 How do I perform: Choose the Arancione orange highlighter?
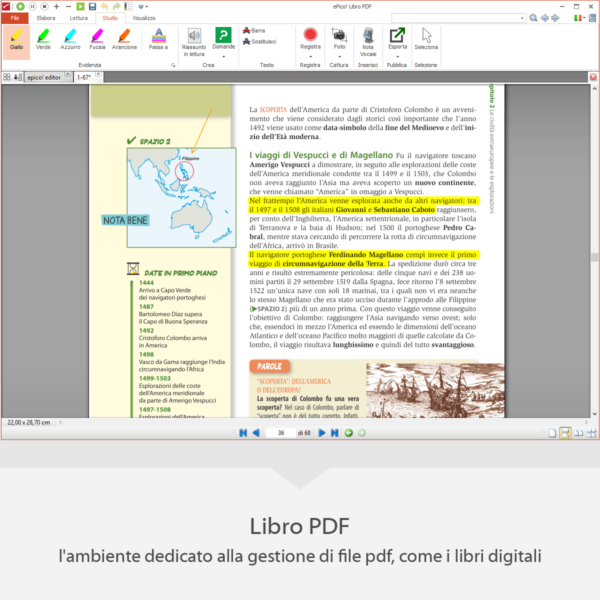click(x=125, y=38)
